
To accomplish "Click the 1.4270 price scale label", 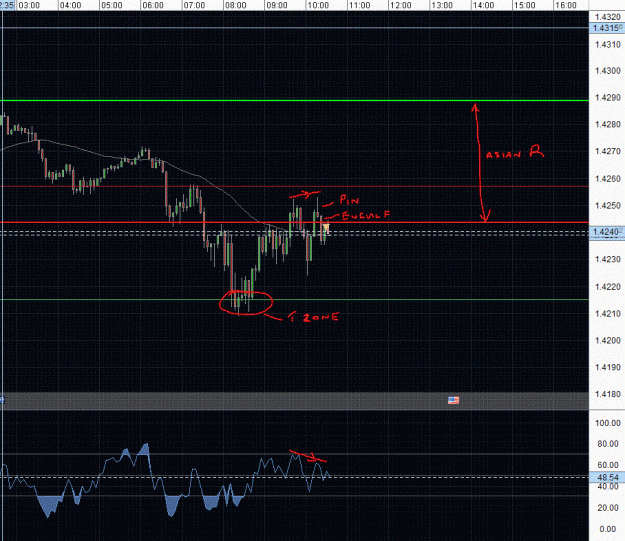I will click(x=608, y=151).
